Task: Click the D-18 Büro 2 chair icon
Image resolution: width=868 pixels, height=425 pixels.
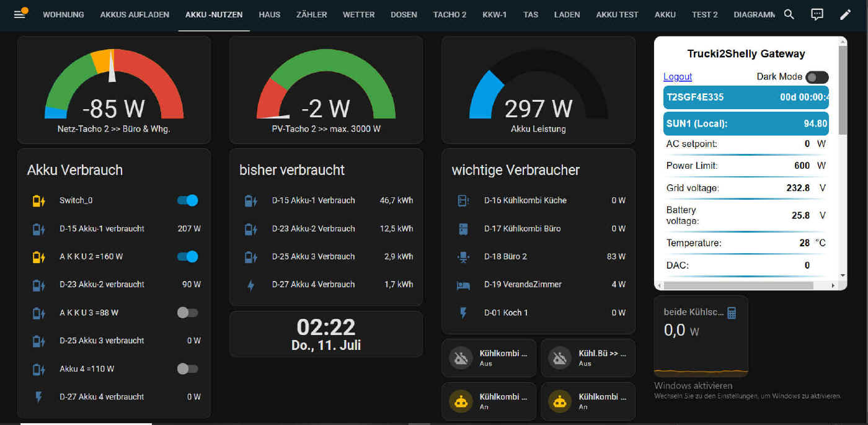Action: [x=463, y=256]
